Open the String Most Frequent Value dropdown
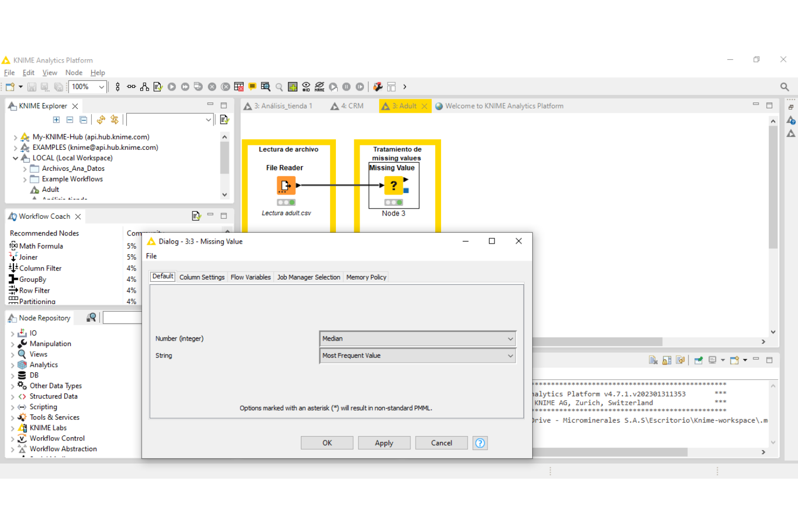The width and height of the screenshot is (798, 532). 418,356
